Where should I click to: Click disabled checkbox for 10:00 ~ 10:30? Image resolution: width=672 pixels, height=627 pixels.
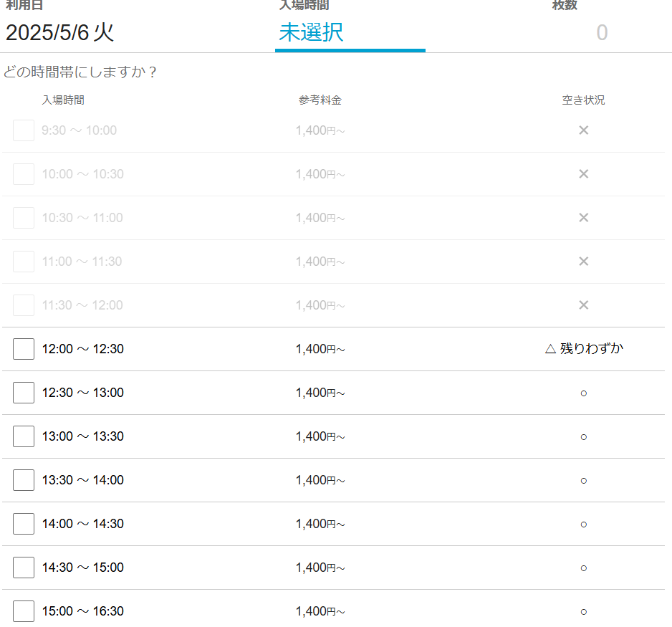click(x=24, y=174)
